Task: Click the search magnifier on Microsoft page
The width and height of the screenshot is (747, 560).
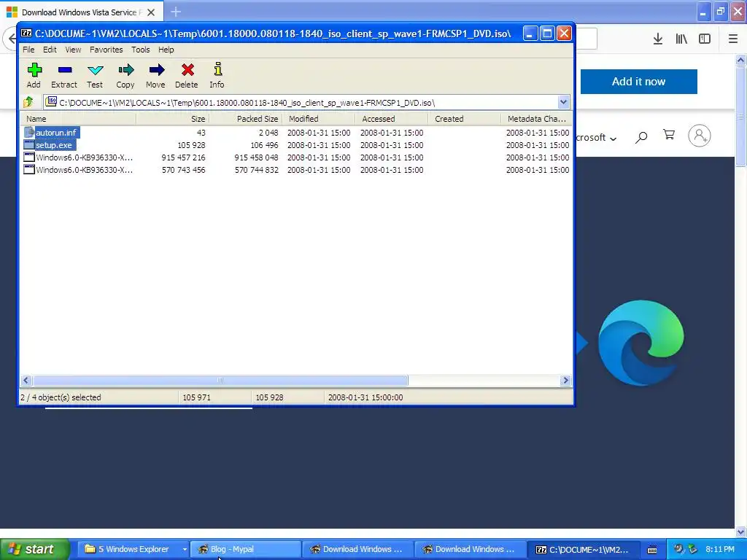Action: (641, 137)
